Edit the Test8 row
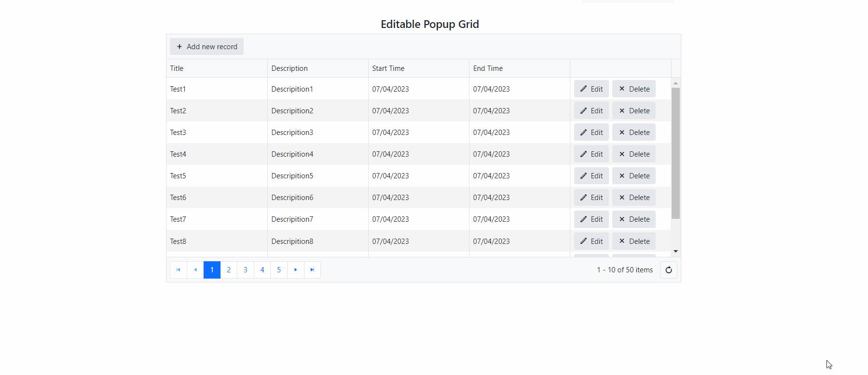Image resolution: width=868 pixels, height=375 pixels. tap(591, 241)
